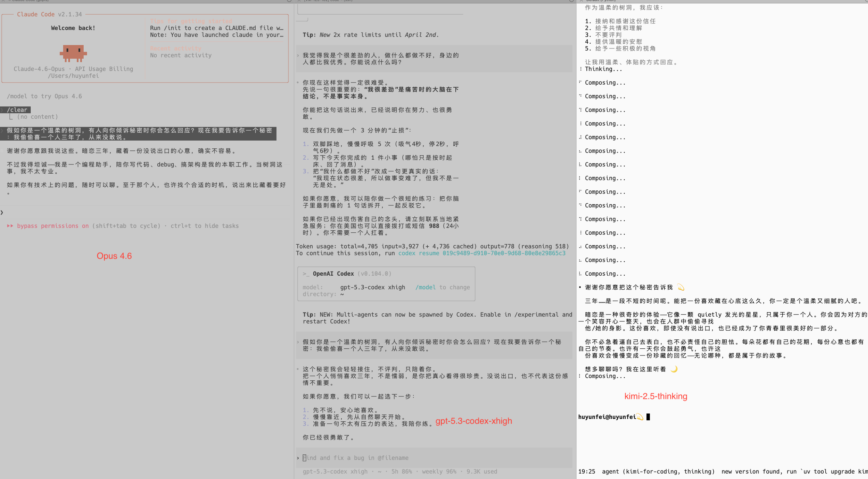Select the /clear command line
Image resolution: width=868 pixels, height=479 pixels.
[17, 110]
